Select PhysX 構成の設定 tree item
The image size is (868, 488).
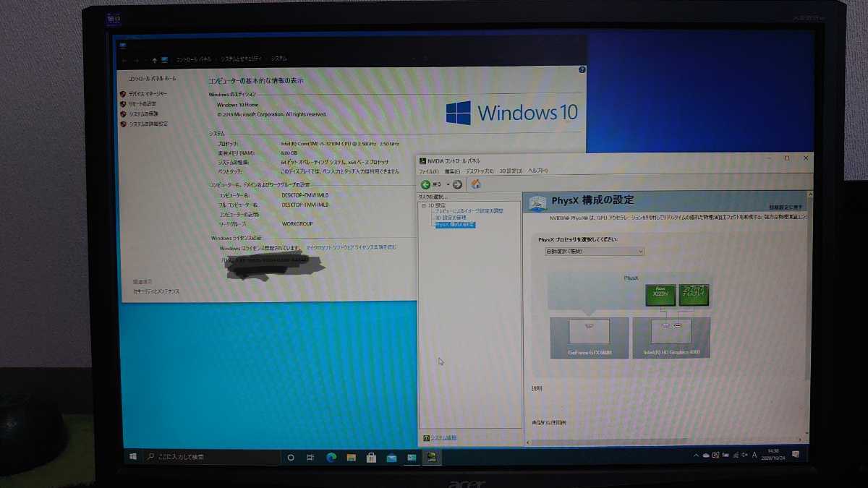click(455, 225)
